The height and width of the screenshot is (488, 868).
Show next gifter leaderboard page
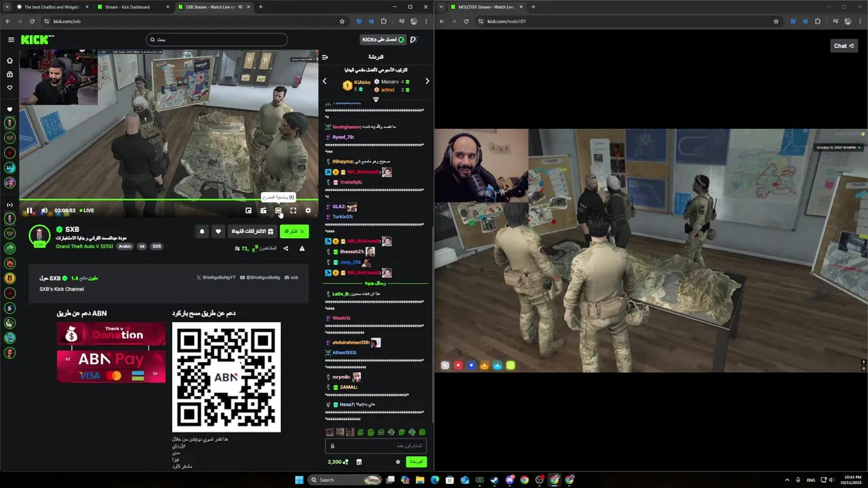click(427, 81)
